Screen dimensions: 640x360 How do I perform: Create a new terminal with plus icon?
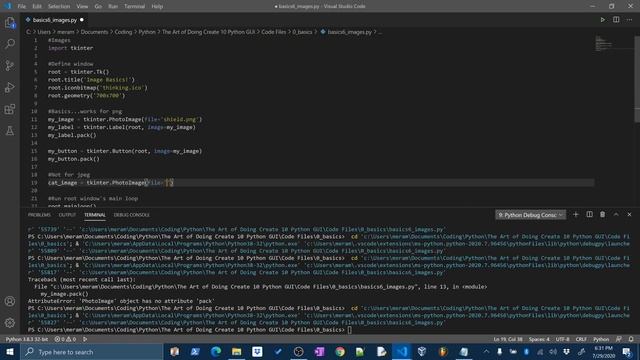[576, 214]
